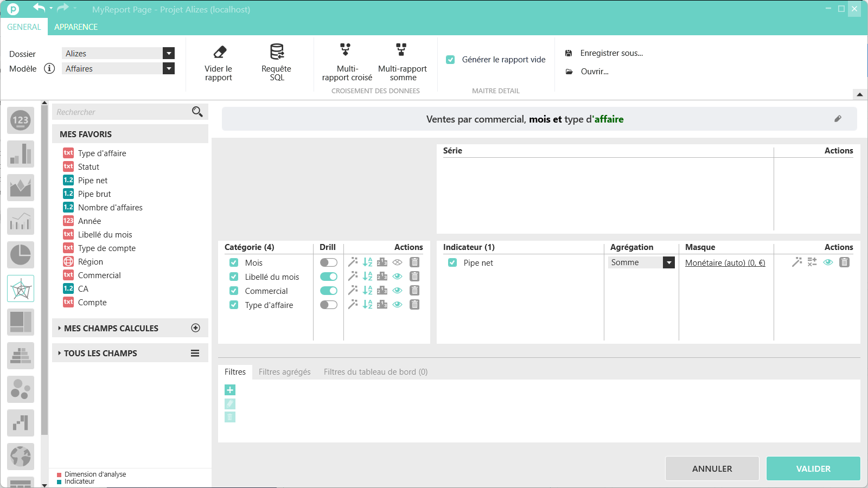Image resolution: width=868 pixels, height=488 pixels.
Task: Open the Requête SQL tool
Action: point(277,52)
